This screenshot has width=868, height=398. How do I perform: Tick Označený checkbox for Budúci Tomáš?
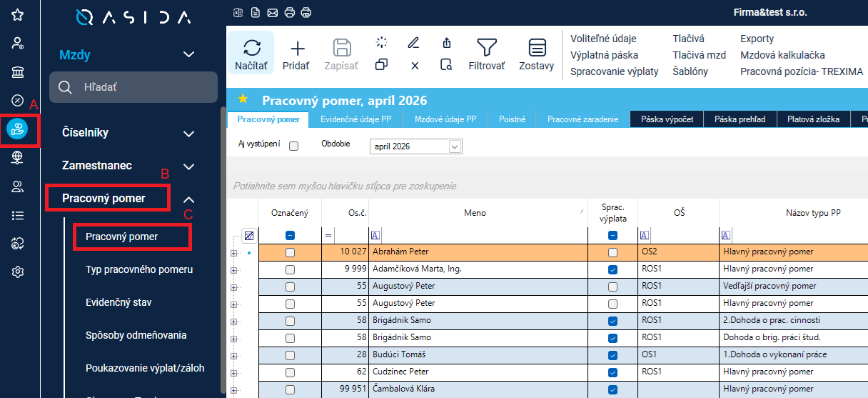(290, 355)
